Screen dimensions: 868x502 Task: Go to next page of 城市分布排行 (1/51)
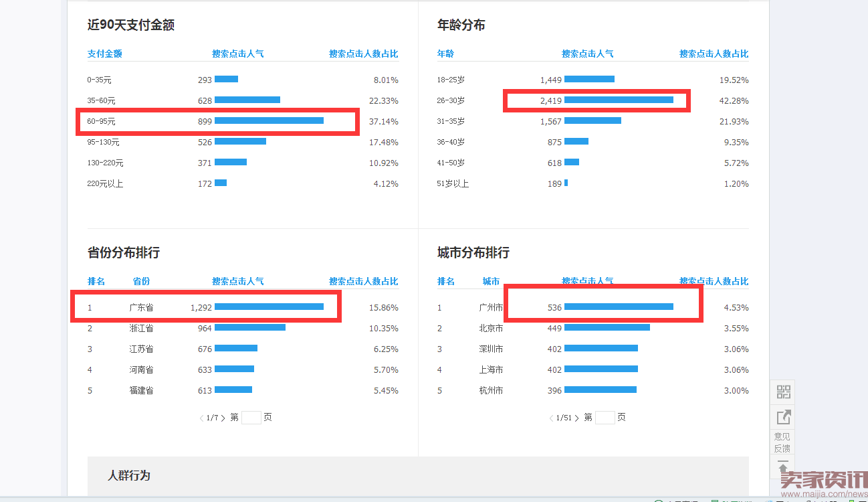click(576, 418)
